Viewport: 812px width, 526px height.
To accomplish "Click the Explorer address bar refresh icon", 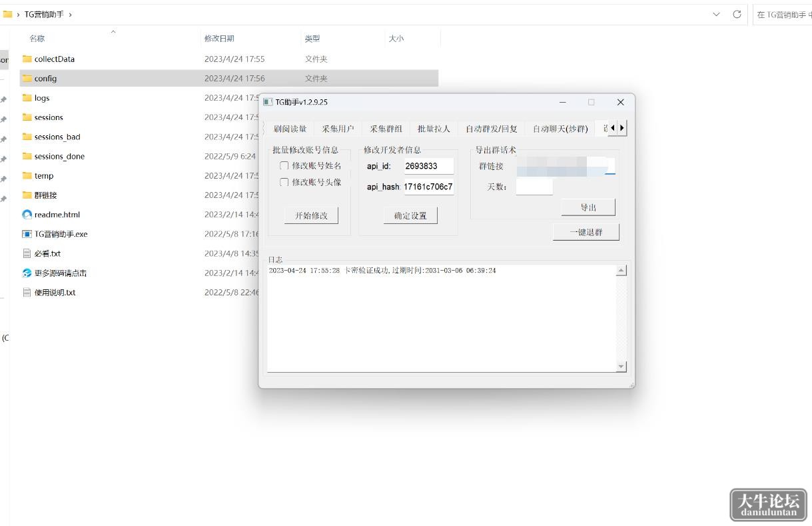I will click(737, 14).
